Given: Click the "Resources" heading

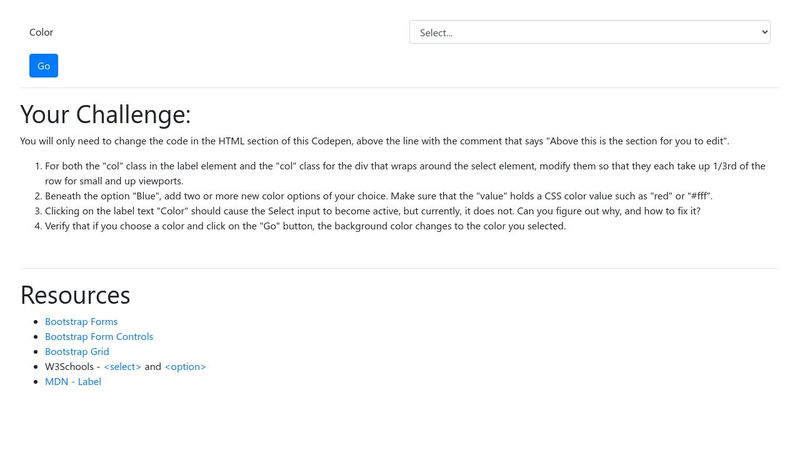Looking at the screenshot, I should pos(75,295).
